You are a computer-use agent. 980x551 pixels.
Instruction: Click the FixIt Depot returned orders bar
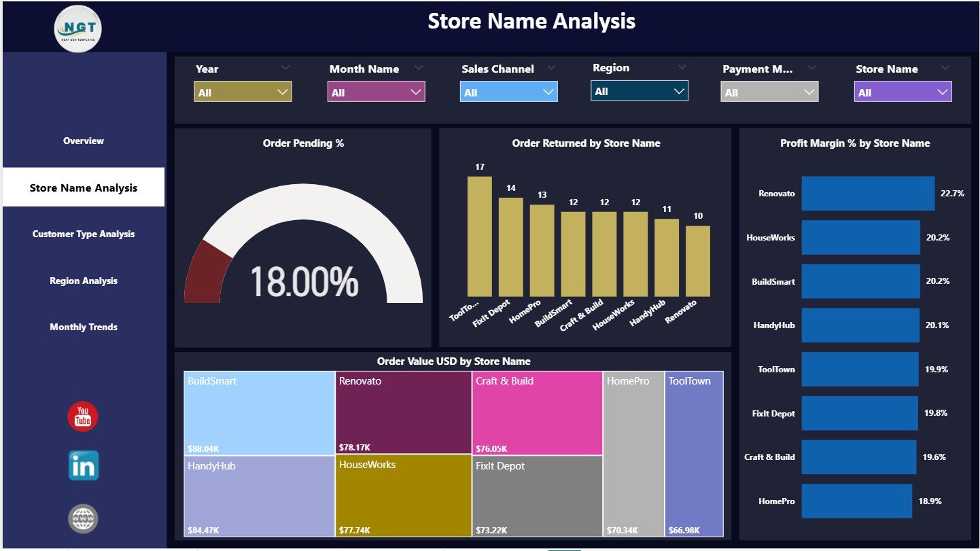coord(510,248)
